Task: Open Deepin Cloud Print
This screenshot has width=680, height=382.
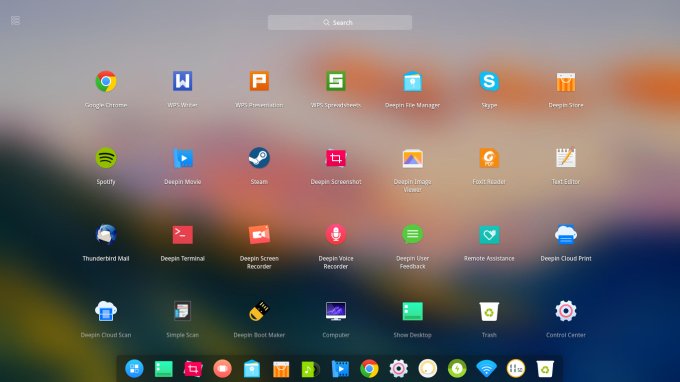Action: (x=566, y=235)
